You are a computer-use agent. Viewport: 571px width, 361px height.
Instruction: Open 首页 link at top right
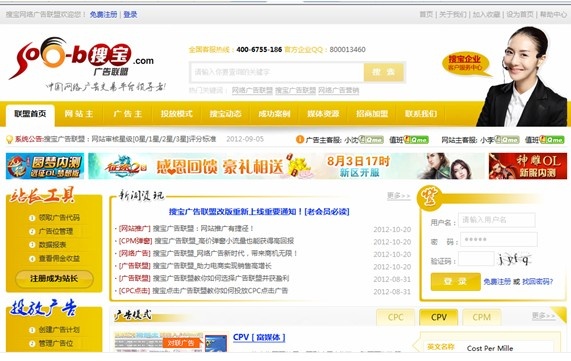[426, 15]
